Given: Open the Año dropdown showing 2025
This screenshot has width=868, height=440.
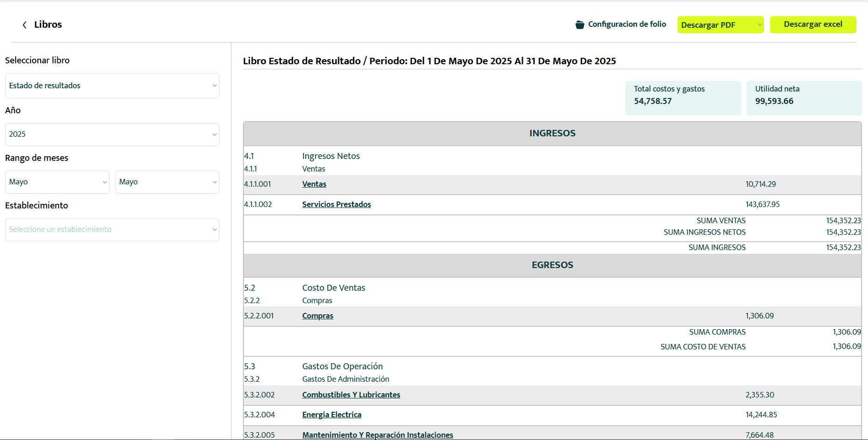Looking at the screenshot, I should tap(112, 134).
